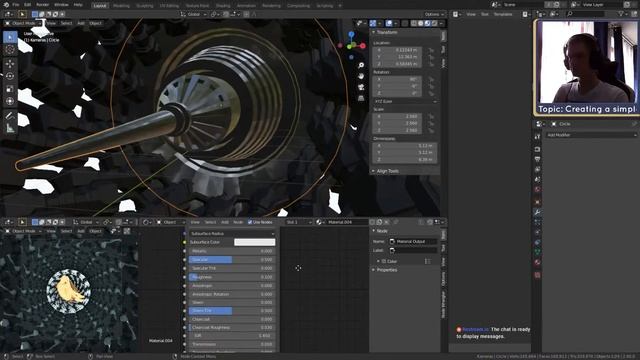Viewport: 640px width, 360px height.
Task: Open the Modifiers wrench properties tab
Action: click(x=537, y=212)
